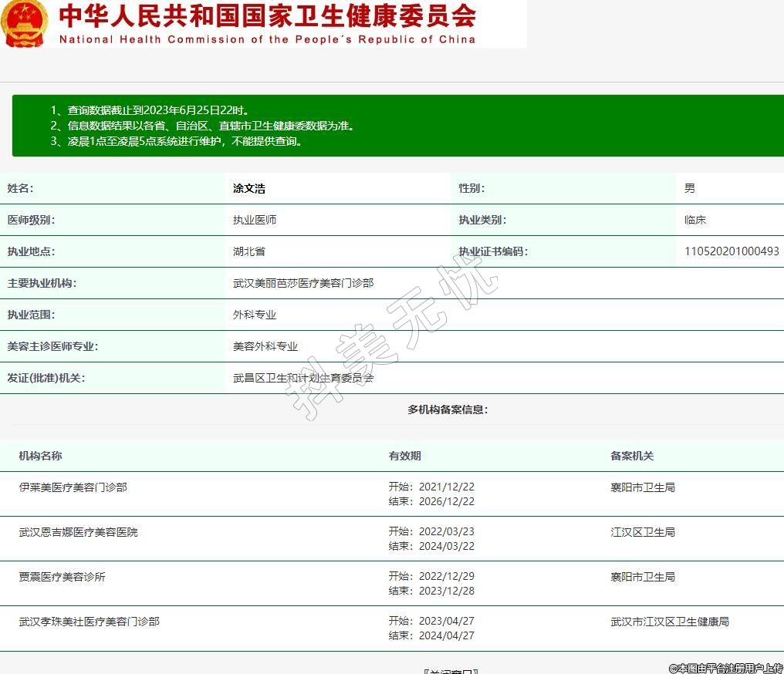Click the 湖北省 practice location value
Screen dimensions: 784x674
249,251
